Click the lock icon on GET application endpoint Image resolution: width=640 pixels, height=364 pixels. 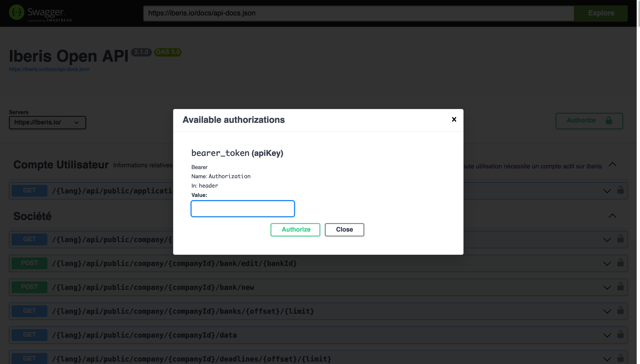[620, 190]
